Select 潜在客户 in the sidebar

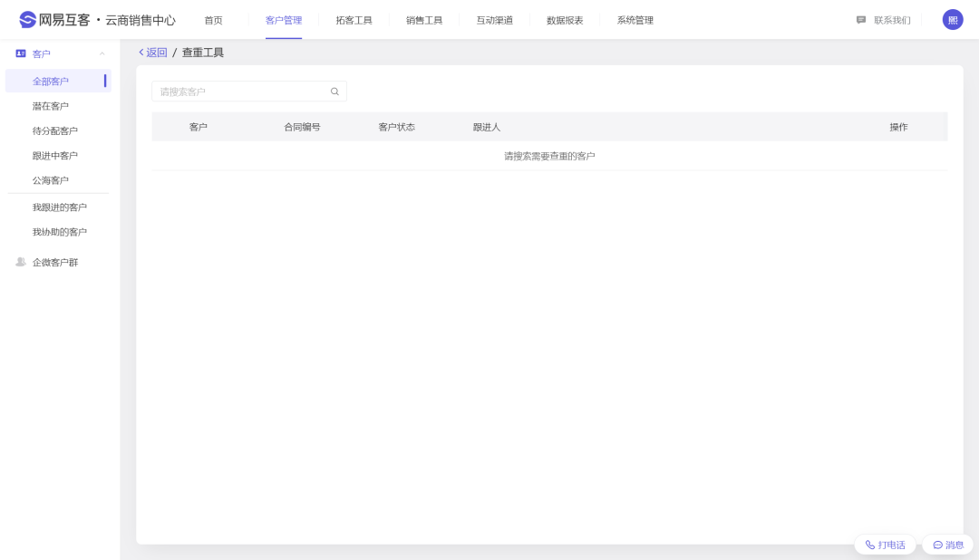(x=51, y=106)
